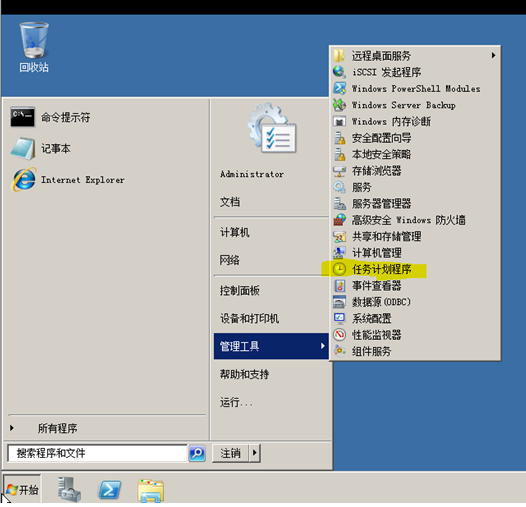The width and height of the screenshot is (526, 507).
Task: Select the 系统配置 text entry
Action: 372,318
